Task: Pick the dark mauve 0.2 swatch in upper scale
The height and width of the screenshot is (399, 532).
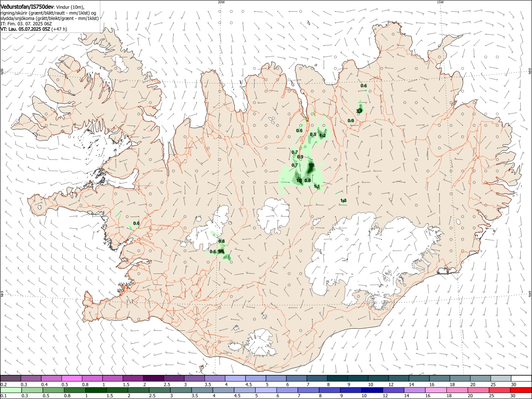Action: tap(10, 378)
